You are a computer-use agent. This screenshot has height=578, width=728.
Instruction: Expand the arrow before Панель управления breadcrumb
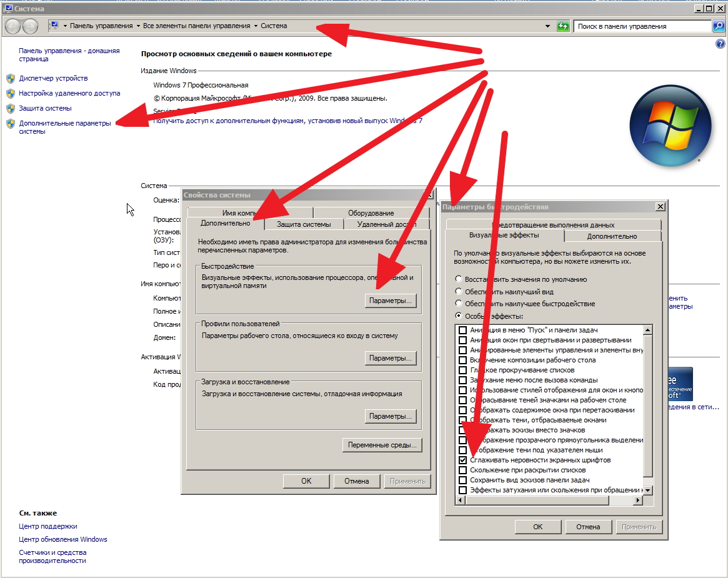[x=65, y=26]
